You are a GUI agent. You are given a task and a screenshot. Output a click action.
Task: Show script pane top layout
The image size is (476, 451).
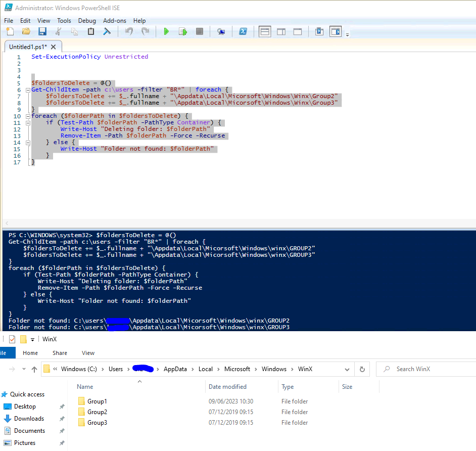(265, 31)
